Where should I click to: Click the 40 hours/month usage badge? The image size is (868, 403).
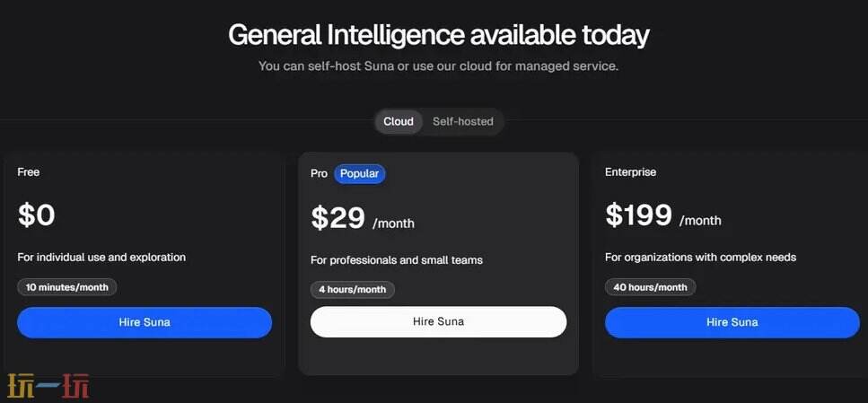pos(650,287)
